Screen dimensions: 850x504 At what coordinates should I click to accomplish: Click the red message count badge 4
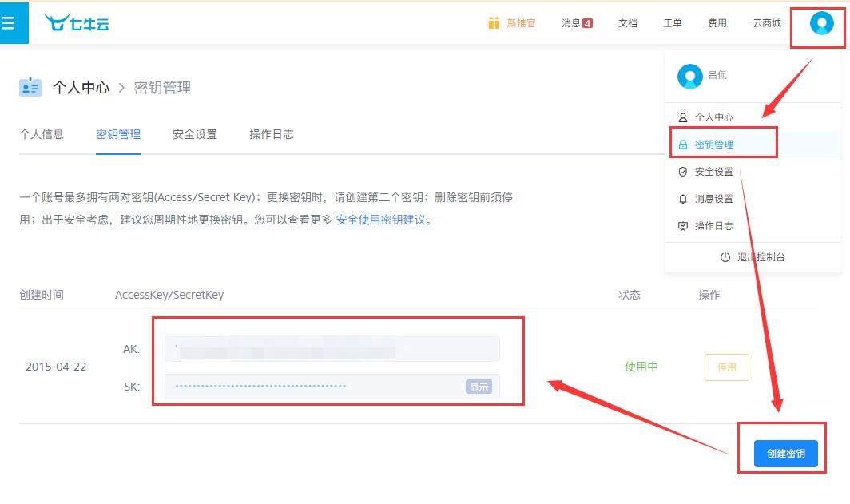tap(587, 23)
